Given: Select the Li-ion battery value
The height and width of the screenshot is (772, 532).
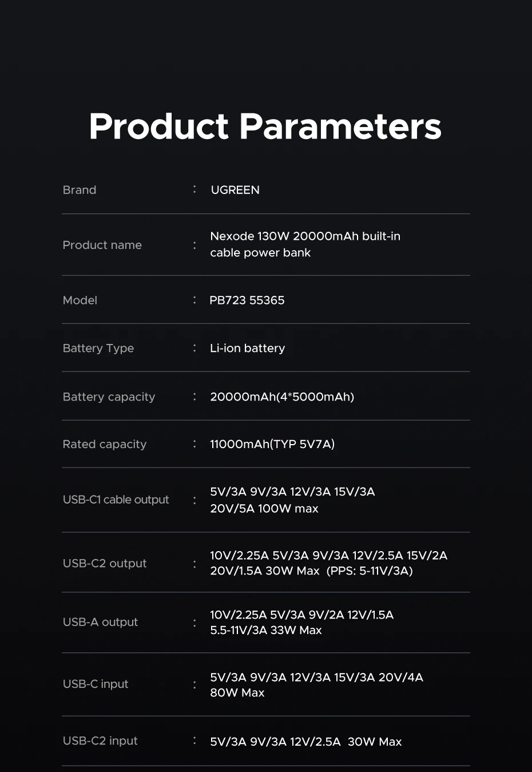Looking at the screenshot, I should 247,349.
